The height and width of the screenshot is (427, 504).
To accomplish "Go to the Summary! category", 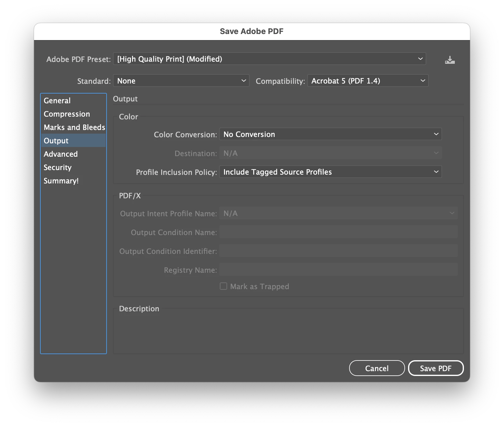I will click(73, 181).
